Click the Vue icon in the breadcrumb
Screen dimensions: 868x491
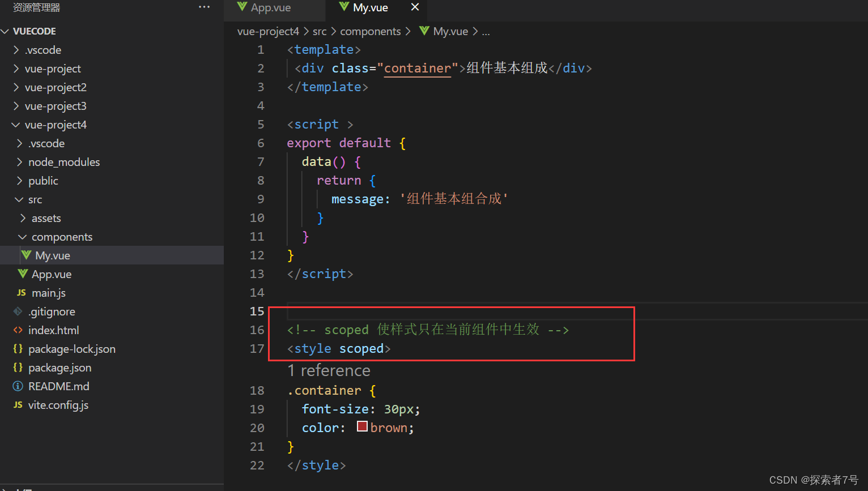(x=424, y=31)
